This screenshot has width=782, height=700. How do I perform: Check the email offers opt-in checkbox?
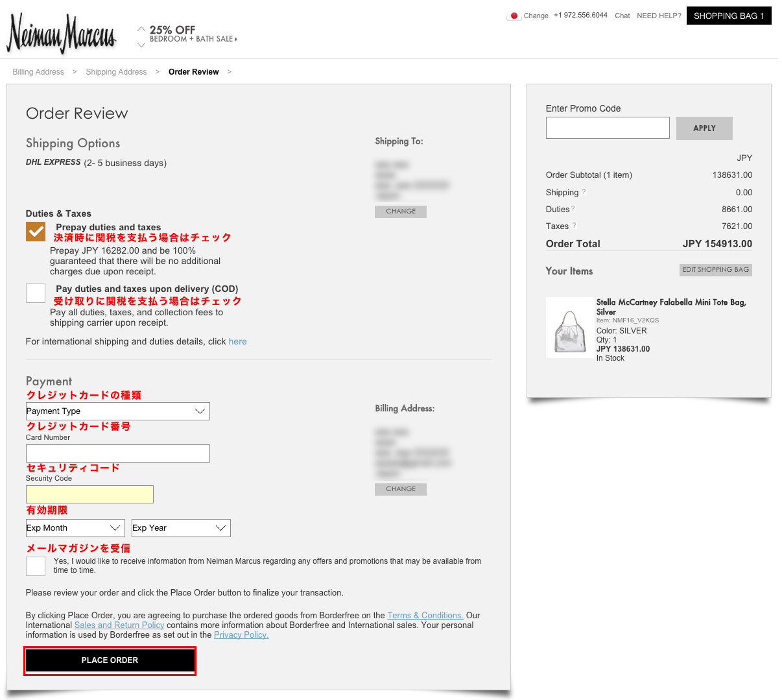[36, 566]
